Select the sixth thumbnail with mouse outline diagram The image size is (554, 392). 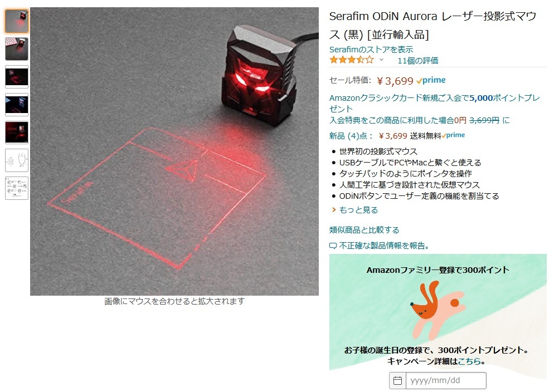click(x=17, y=160)
